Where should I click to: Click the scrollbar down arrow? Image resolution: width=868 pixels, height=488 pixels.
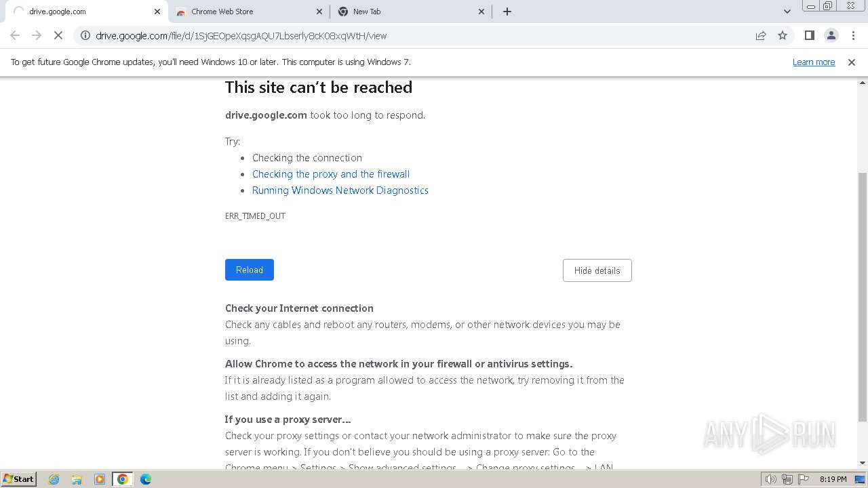863,463
